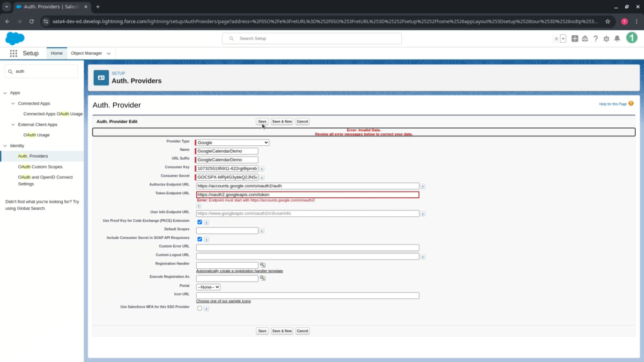This screenshot has width=644, height=362.
Task: Click the Salesforce MFA info icon
Action: pyautogui.click(x=206, y=309)
